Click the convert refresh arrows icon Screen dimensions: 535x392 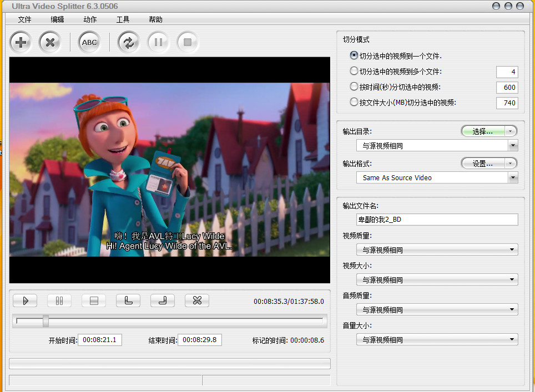[x=128, y=42]
